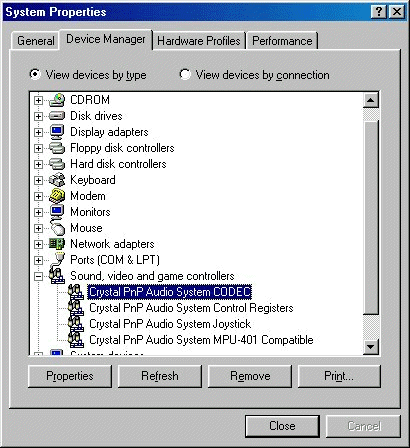Click the Remove button
Screen dimensions: 410x448
(x=250, y=376)
